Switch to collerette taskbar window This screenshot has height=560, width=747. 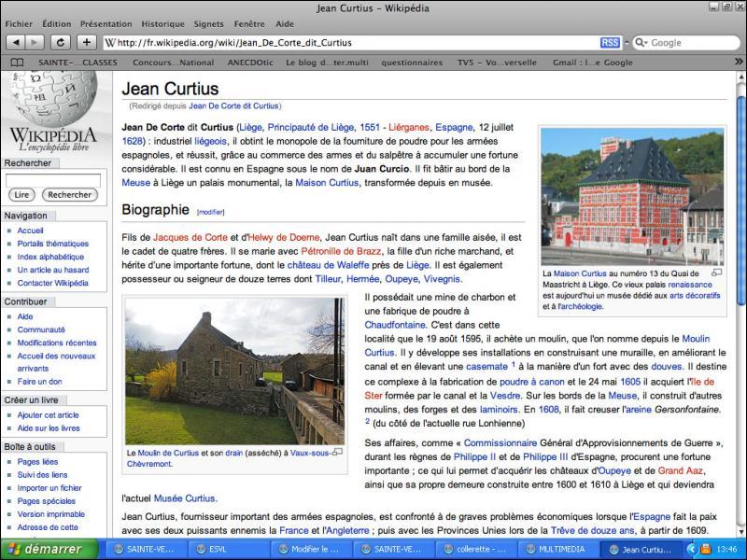tap(474, 549)
